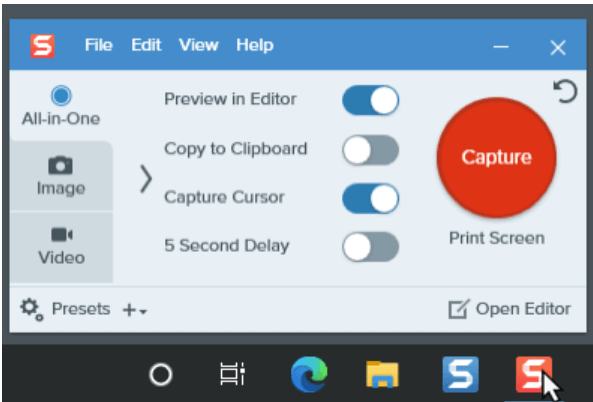Image resolution: width=593 pixels, height=402 pixels.
Task: Open the Help menu
Action: (255, 45)
